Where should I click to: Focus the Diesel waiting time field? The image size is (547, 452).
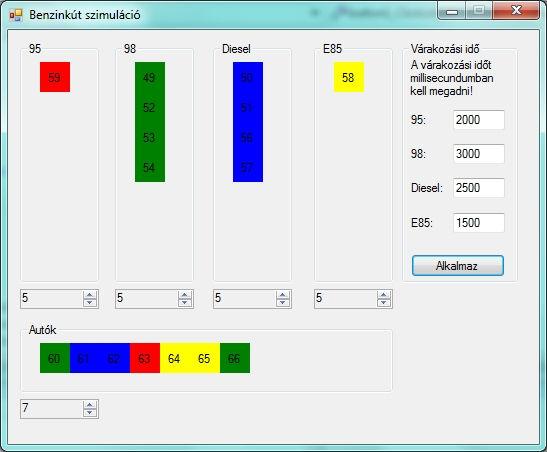479,188
